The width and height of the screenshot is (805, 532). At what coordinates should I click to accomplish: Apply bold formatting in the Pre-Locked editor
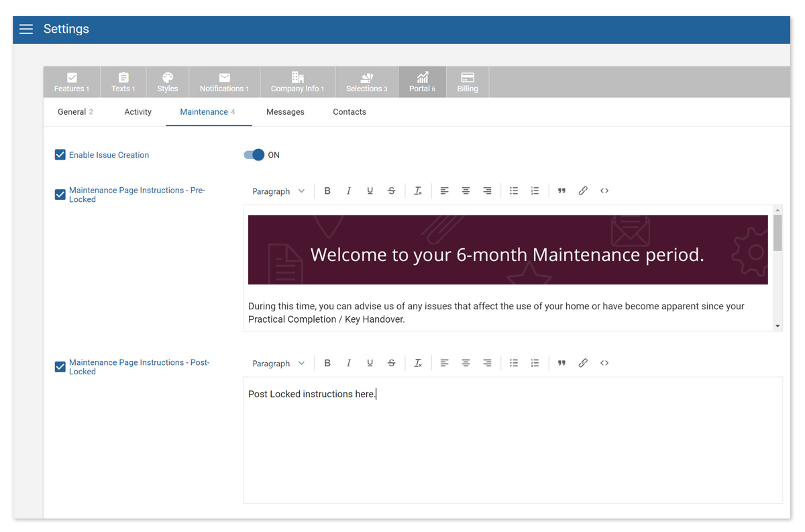point(327,191)
